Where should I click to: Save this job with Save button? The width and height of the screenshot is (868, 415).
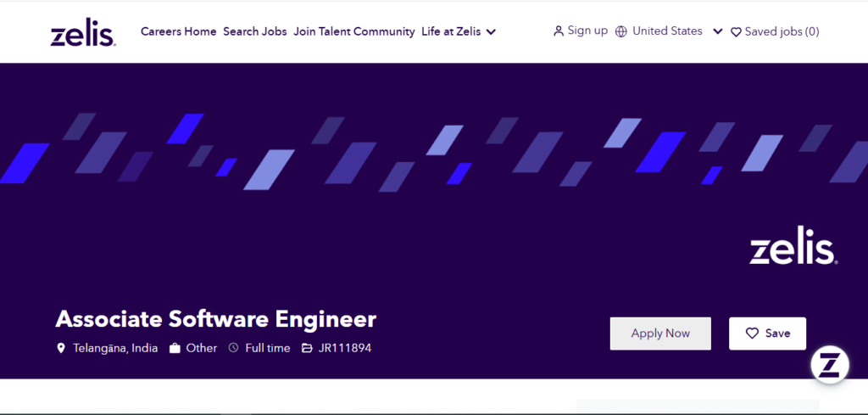tap(767, 334)
